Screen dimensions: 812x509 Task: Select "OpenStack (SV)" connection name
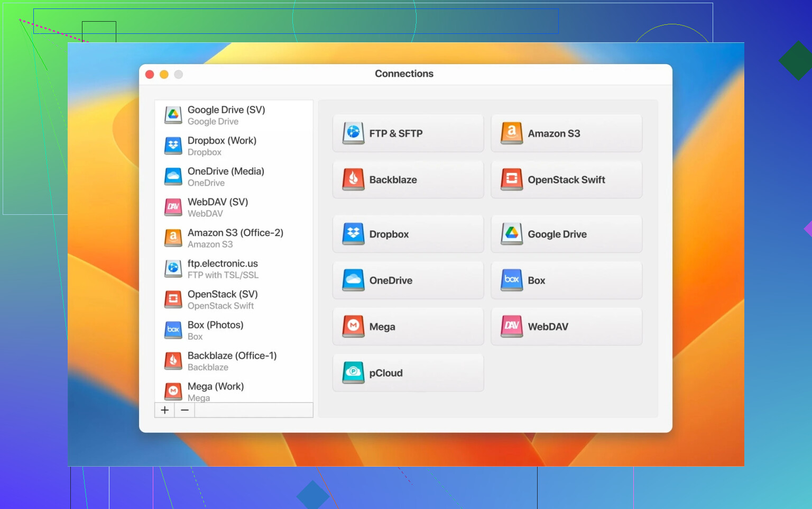(223, 294)
